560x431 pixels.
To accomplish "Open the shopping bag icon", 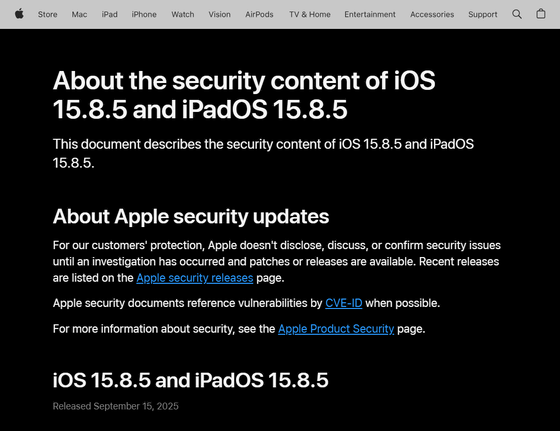I will (541, 14).
